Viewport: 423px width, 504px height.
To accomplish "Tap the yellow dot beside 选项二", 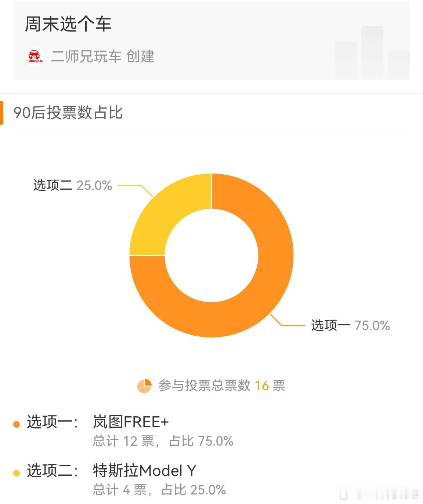I will pyautogui.click(x=16, y=473).
